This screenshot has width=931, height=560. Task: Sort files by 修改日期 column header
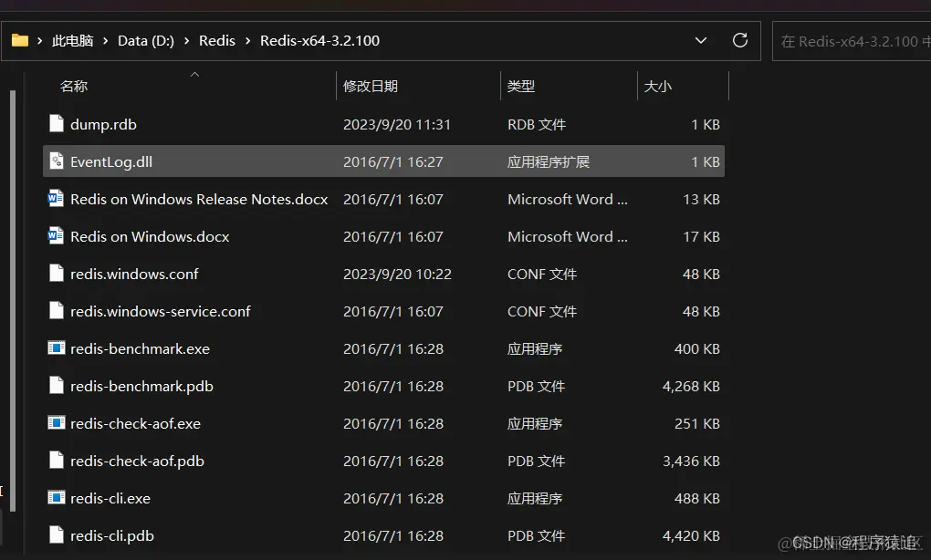371,86
